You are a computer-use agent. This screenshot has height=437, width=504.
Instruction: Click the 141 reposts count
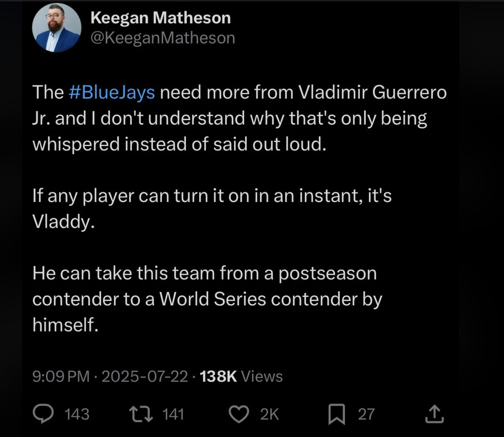pos(173,414)
